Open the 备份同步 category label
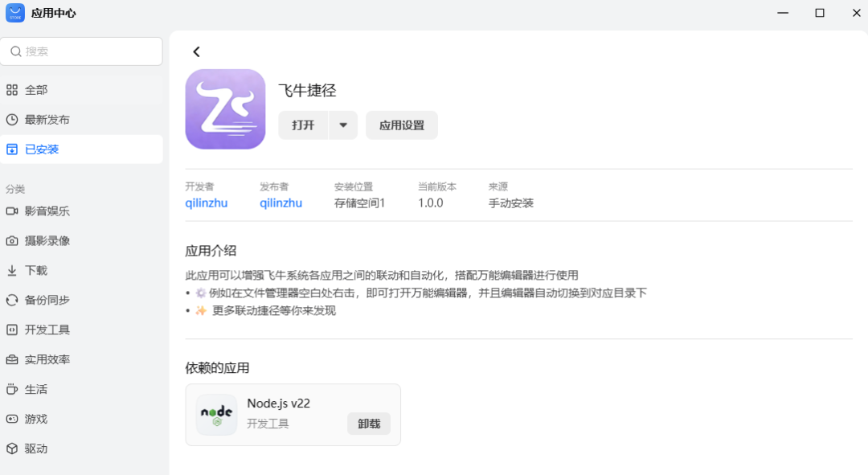The height and width of the screenshot is (475, 868). [47, 300]
